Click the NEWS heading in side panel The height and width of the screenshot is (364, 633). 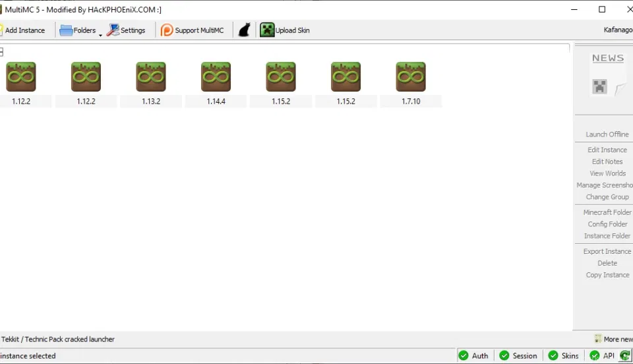pyautogui.click(x=608, y=58)
